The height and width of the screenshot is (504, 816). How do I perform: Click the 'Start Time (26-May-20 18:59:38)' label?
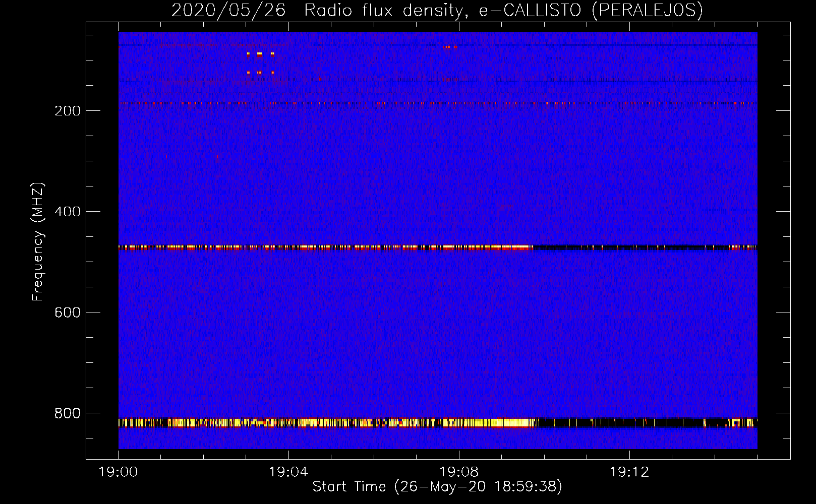point(437,487)
